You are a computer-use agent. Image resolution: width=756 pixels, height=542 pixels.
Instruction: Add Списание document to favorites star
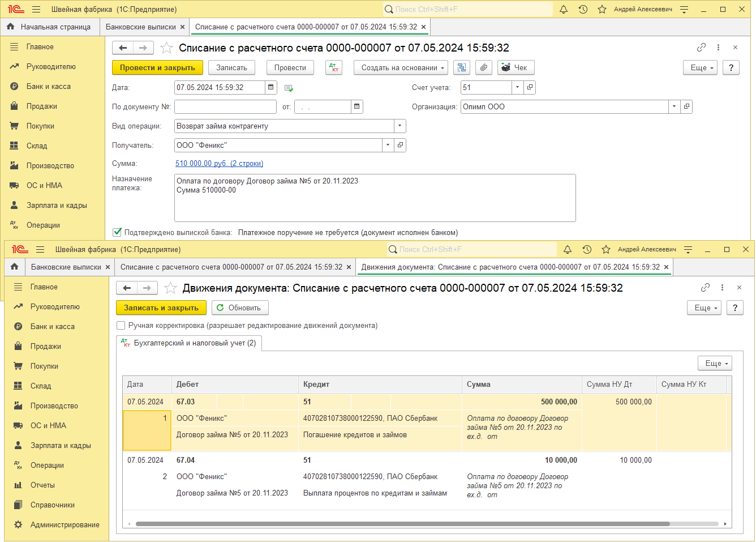(x=166, y=48)
